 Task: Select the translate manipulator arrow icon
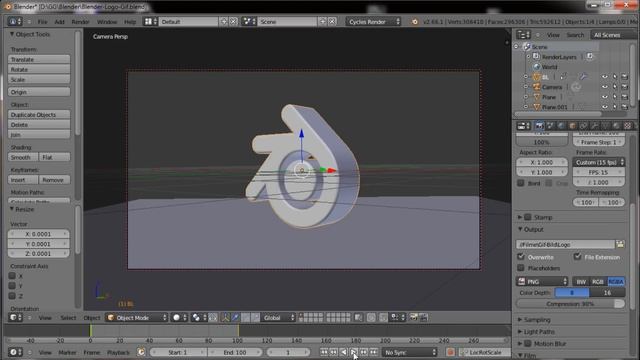click(x=236, y=318)
